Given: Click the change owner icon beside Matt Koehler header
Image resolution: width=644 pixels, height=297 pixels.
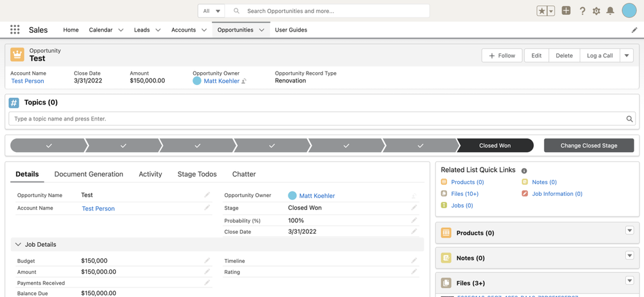Looking at the screenshot, I should tap(243, 81).
